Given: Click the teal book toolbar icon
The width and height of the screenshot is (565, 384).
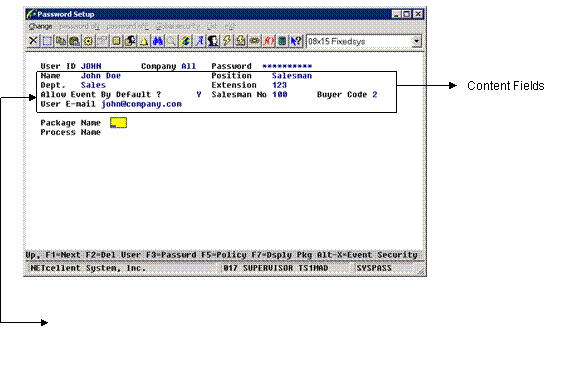Looking at the screenshot, I should pyautogui.click(x=282, y=41).
